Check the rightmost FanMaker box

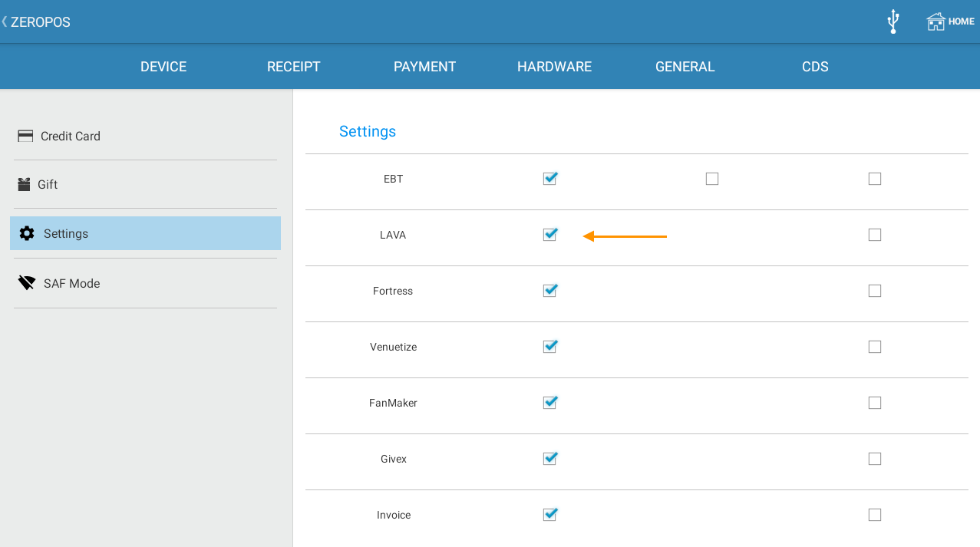pos(874,402)
